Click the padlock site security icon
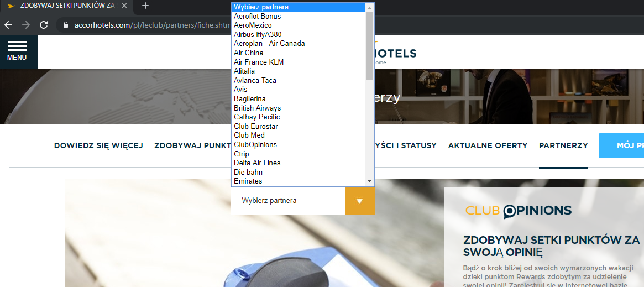This screenshot has width=644, height=287. click(x=65, y=25)
